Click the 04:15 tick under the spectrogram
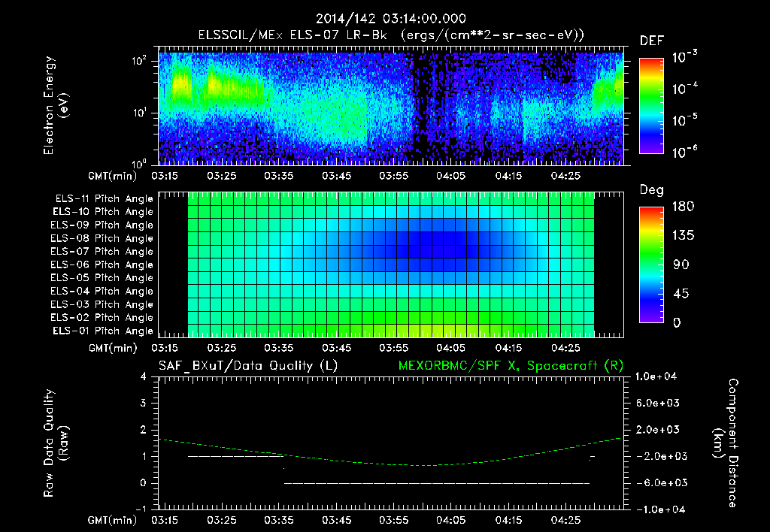 pyautogui.click(x=508, y=176)
